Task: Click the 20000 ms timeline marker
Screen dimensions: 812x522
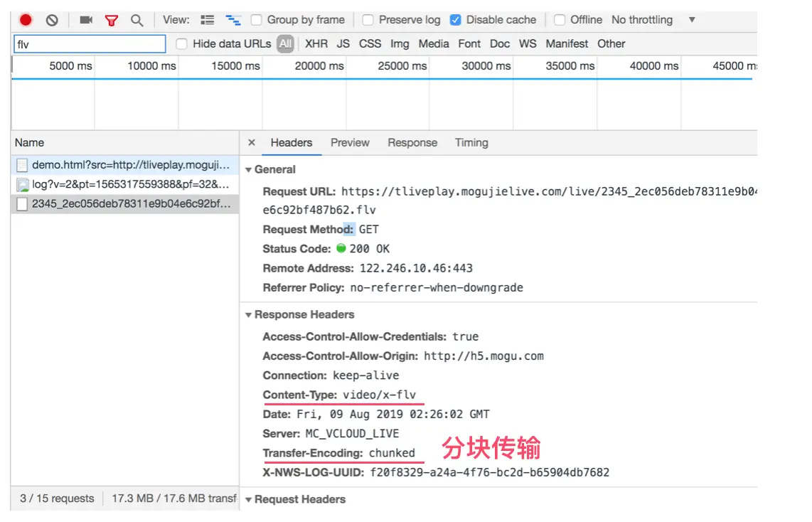Action: pos(319,66)
